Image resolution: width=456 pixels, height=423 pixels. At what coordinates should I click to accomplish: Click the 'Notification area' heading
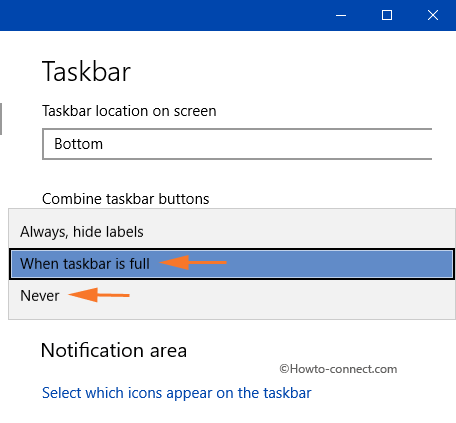[x=114, y=350]
